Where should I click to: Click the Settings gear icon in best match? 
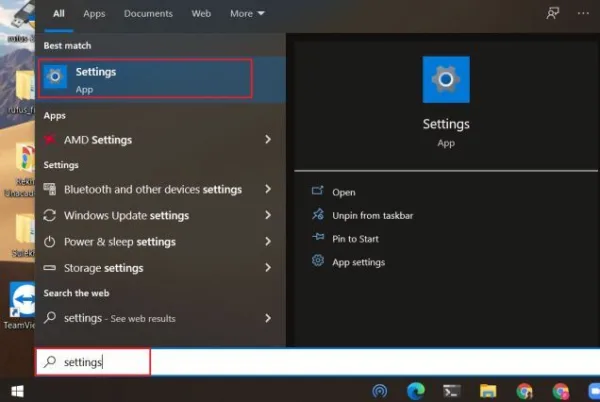(55, 77)
